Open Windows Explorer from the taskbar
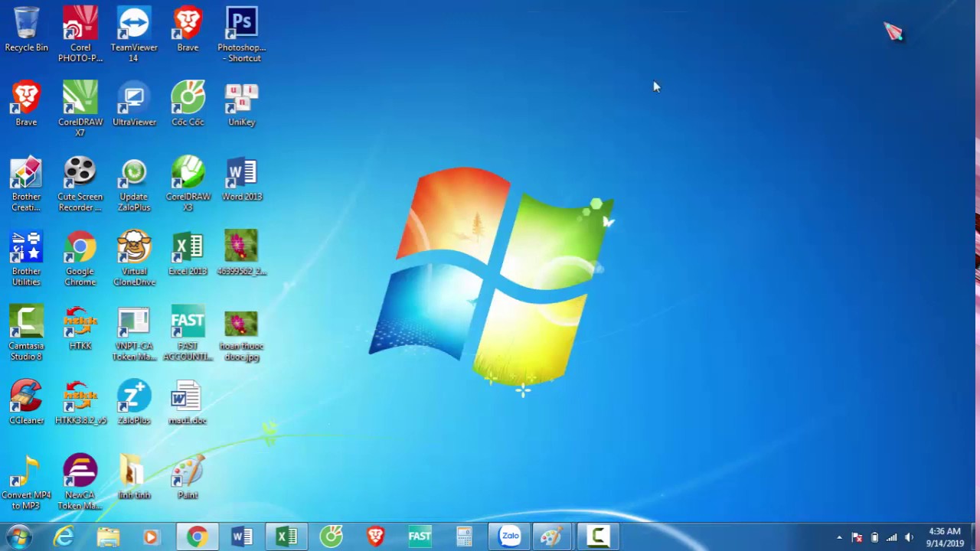This screenshot has height=551, width=980. point(108,537)
